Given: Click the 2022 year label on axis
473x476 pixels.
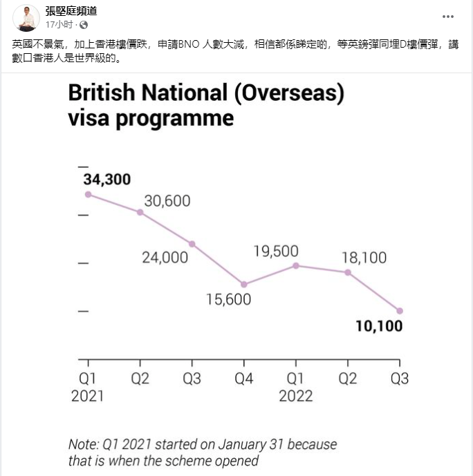Looking at the screenshot, I should tap(296, 396).
